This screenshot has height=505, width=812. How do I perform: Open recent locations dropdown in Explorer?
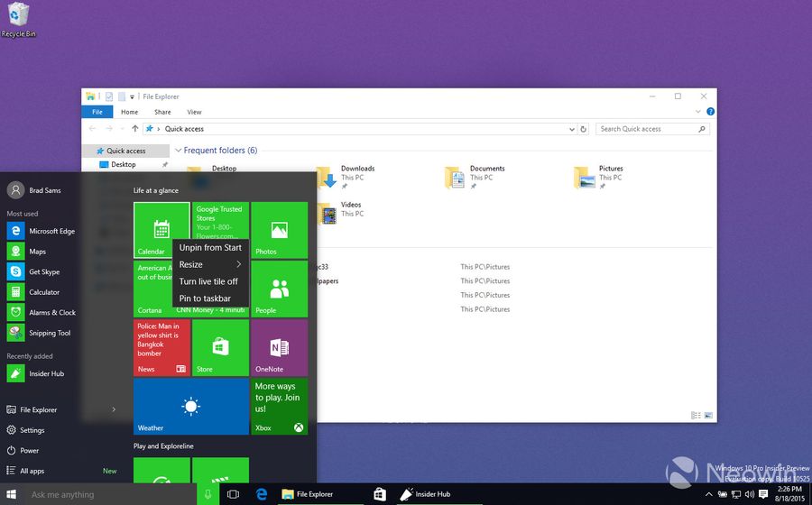(122, 129)
